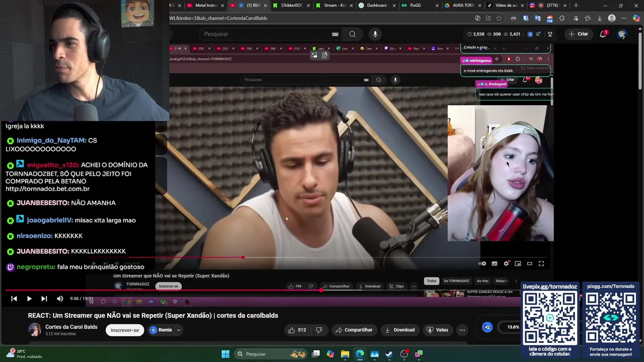The height and width of the screenshot is (362, 644).
Task: Open YouTube notifications bell
Action: pos(603,34)
